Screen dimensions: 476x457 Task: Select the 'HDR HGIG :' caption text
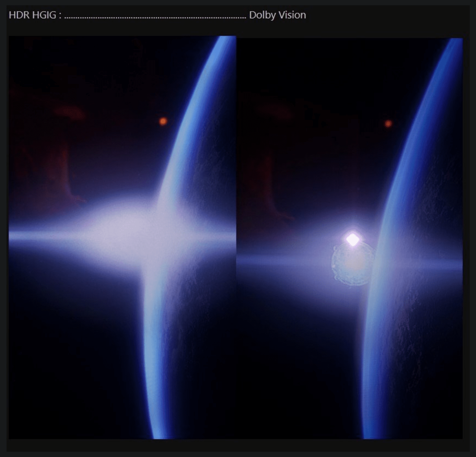pyautogui.click(x=35, y=15)
